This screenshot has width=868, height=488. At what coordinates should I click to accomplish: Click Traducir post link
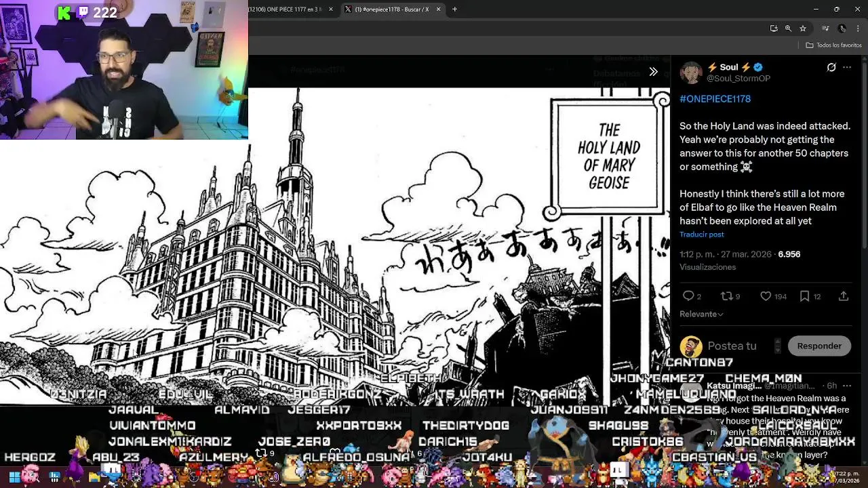702,235
